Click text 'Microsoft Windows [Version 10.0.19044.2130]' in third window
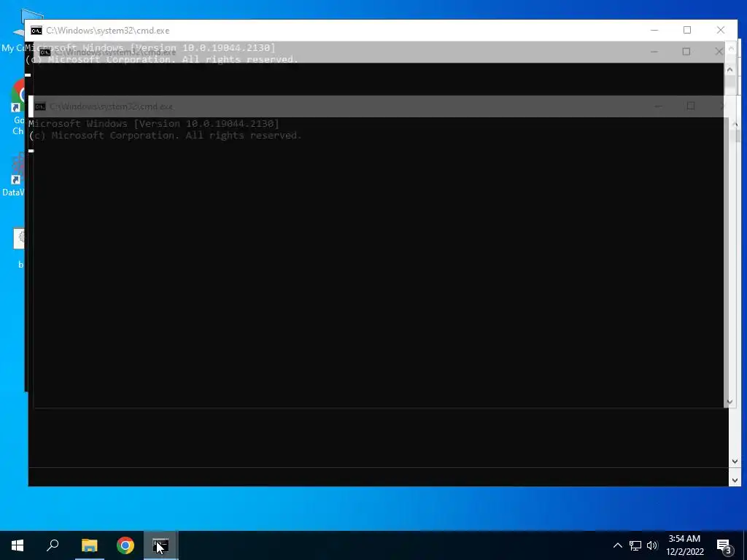 pyautogui.click(x=154, y=124)
